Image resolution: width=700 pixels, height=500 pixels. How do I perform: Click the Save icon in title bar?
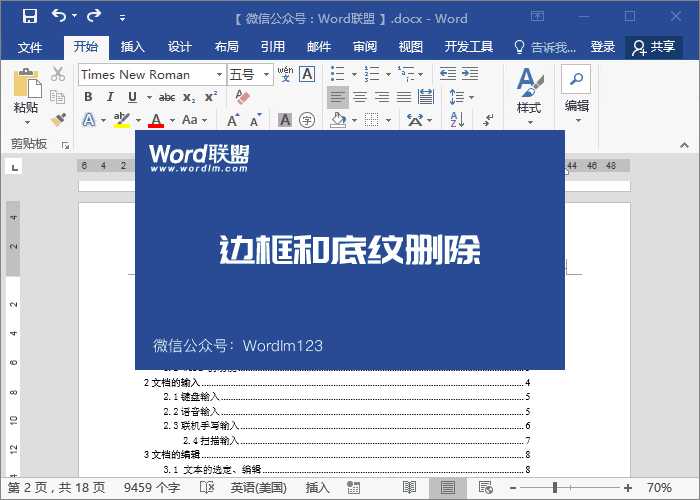(x=29, y=17)
